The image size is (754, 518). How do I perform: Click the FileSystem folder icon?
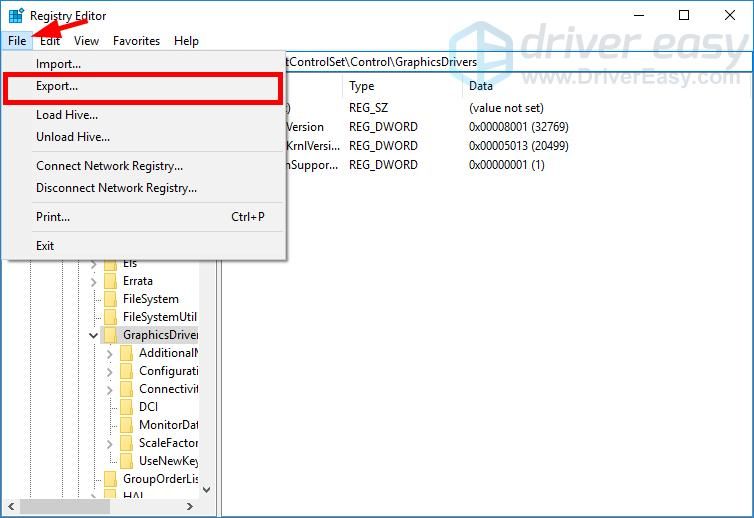click(111, 299)
